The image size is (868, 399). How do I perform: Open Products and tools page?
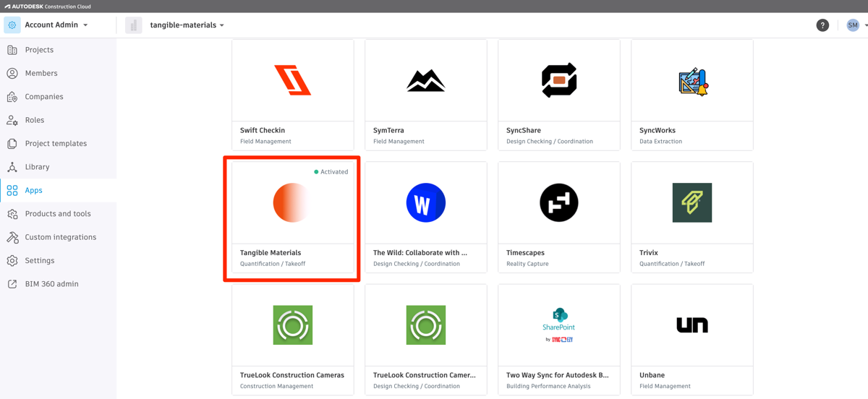(x=58, y=214)
